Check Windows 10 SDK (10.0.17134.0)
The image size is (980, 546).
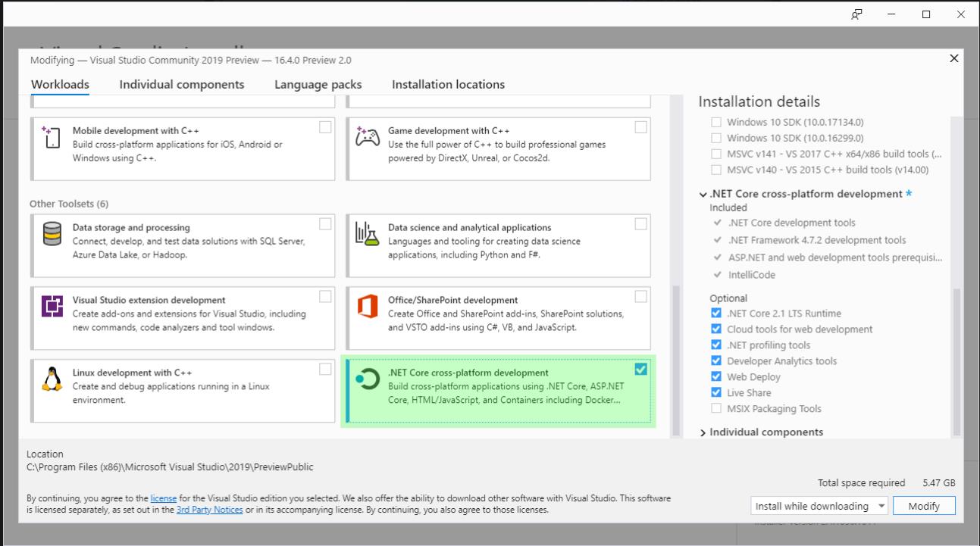click(716, 122)
